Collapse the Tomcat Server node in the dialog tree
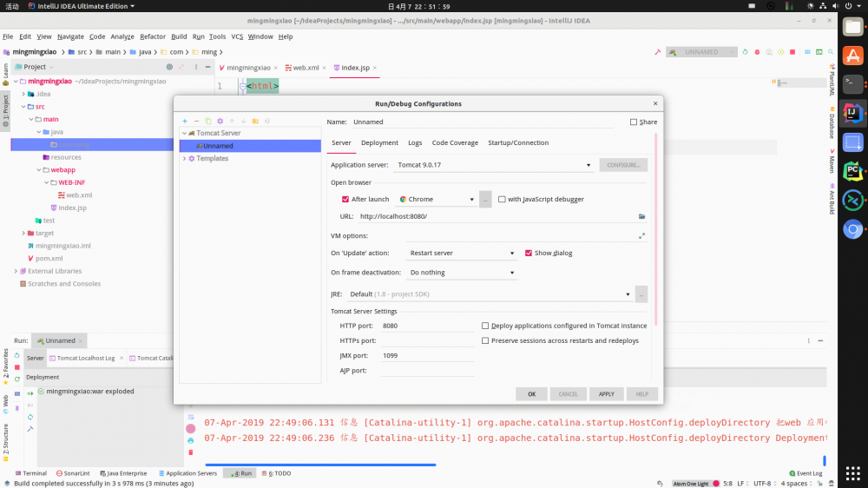This screenshot has height=488, width=868. pyautogui.click(x=185, y=134)
